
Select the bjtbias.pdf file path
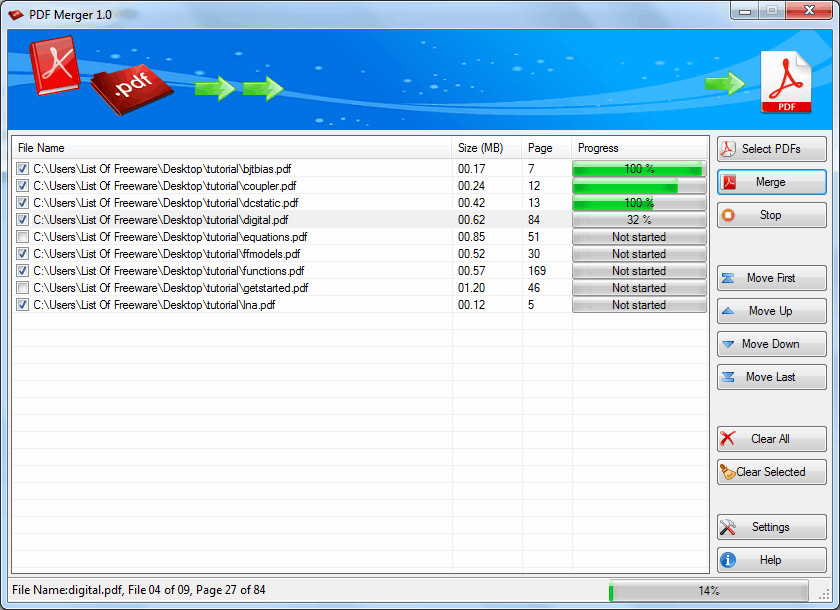(162, 169)
